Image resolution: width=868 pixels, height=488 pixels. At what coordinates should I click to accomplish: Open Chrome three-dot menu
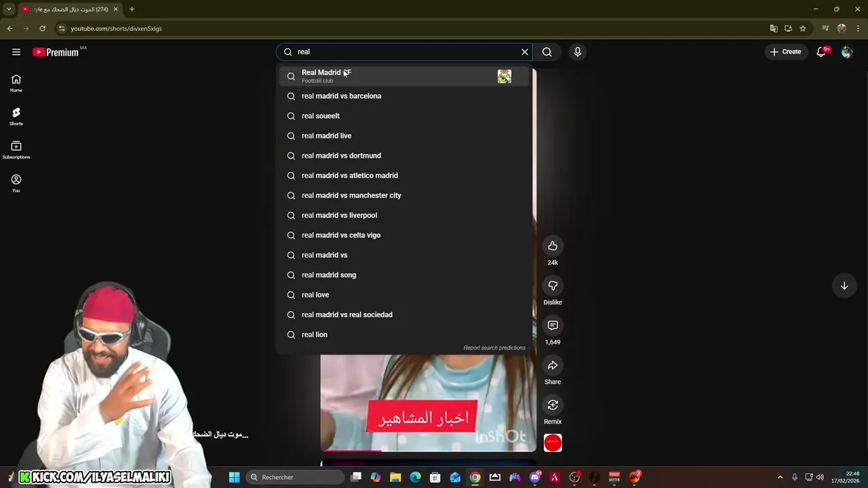(859, 28)
